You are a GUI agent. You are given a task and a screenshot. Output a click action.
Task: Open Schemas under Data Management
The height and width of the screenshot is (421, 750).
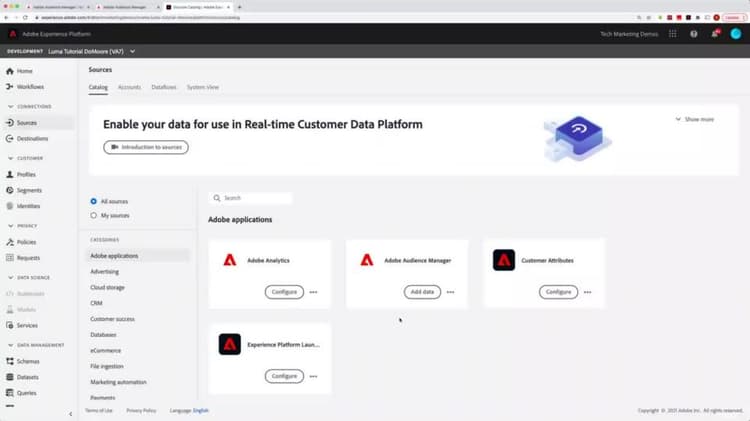(23, 361)
